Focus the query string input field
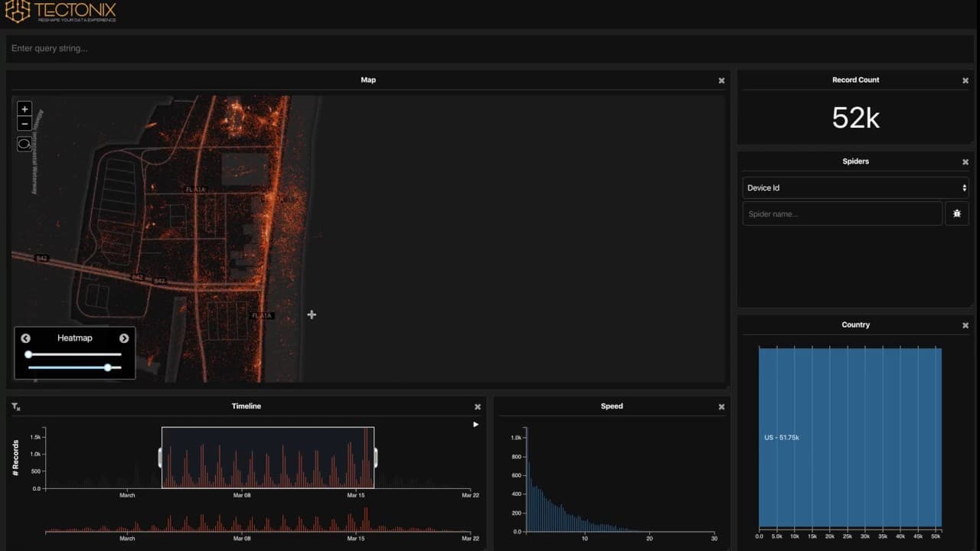The width and height of the screenshot is (980, 551). 490,49
